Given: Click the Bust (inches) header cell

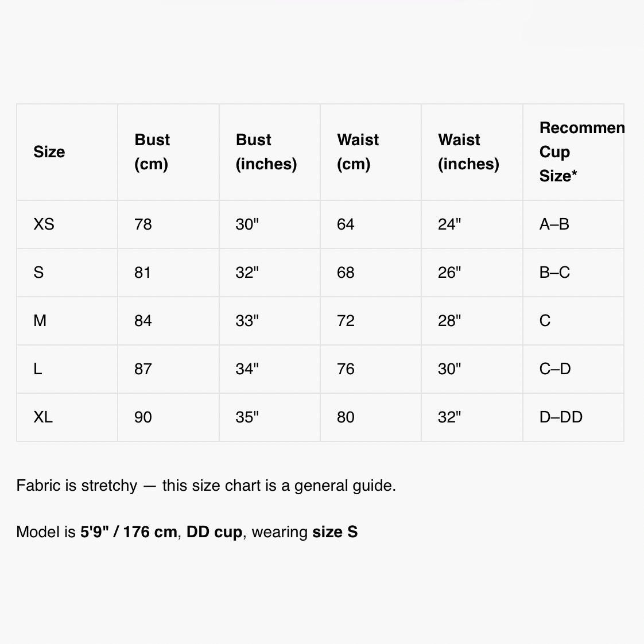Looking at the screenshot, I should tap(266, 152).
